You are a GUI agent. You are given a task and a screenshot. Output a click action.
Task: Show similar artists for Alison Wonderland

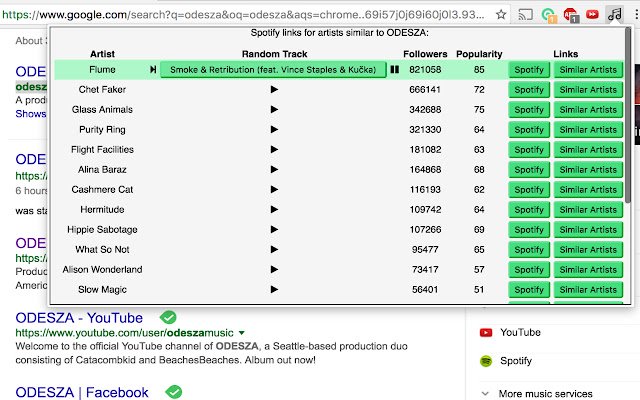coord(588,270)
